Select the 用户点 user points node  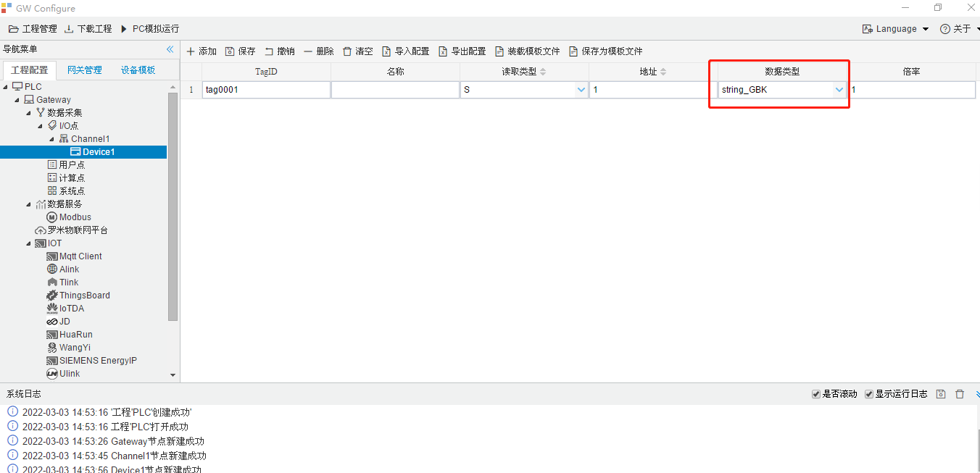coord(66,165)
